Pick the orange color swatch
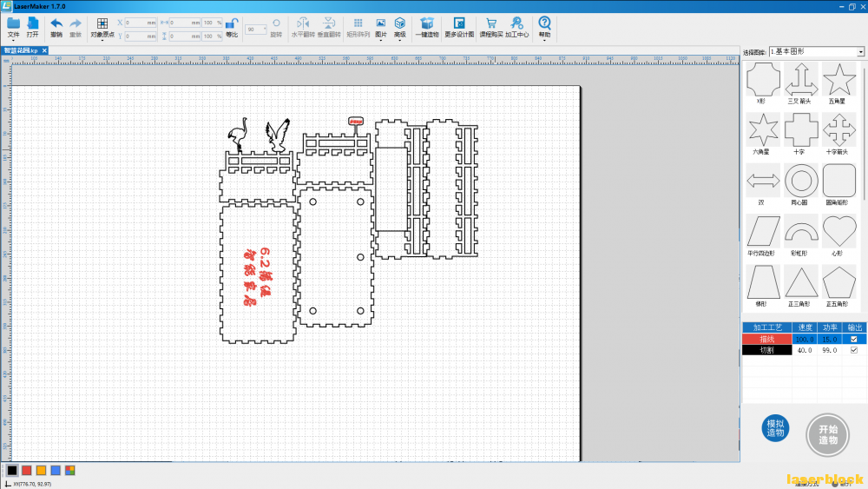 click(41, 470)
